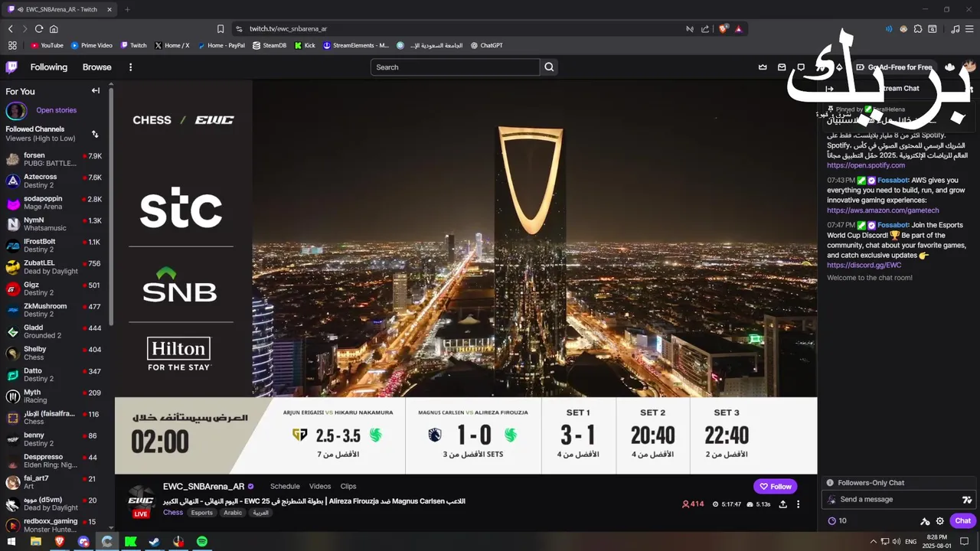Click the sword icon next to chat settings
This screenshot has width=980, height=551.
(x=925, y=521)
